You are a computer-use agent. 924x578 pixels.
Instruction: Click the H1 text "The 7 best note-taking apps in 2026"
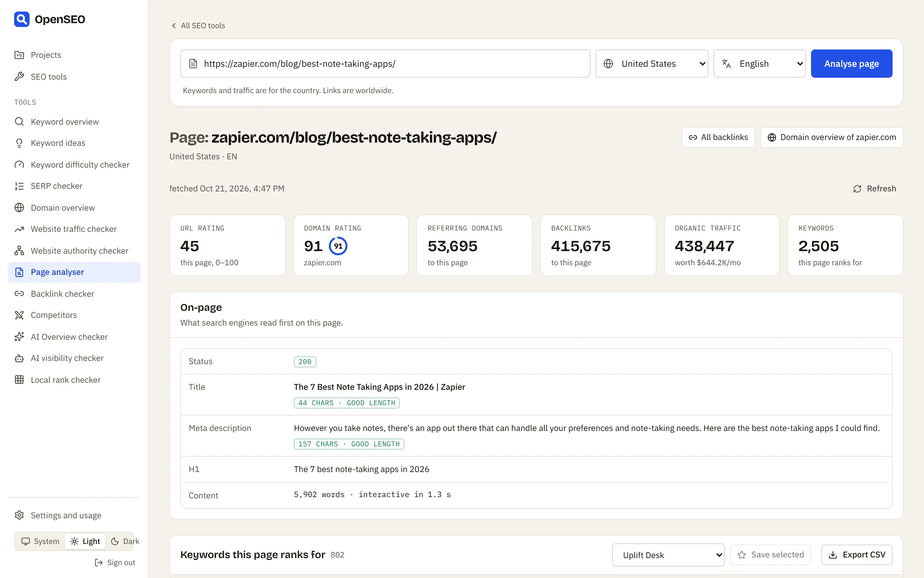click(361, 469)
